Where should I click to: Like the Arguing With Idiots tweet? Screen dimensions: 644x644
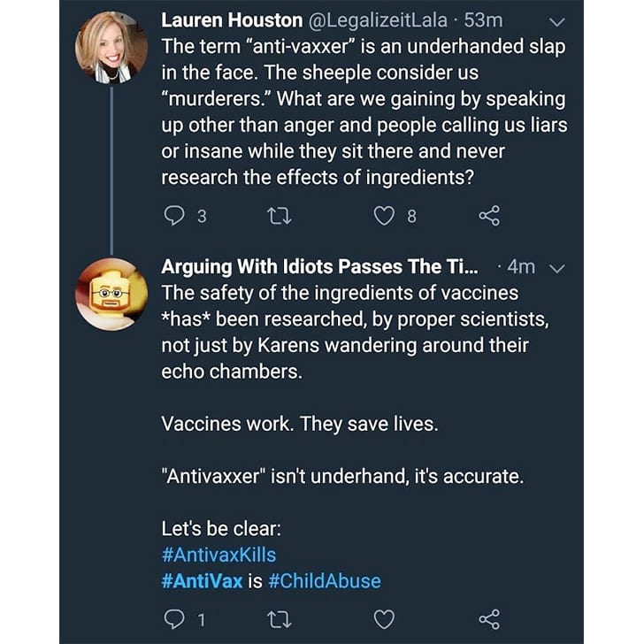pos(384,619)
